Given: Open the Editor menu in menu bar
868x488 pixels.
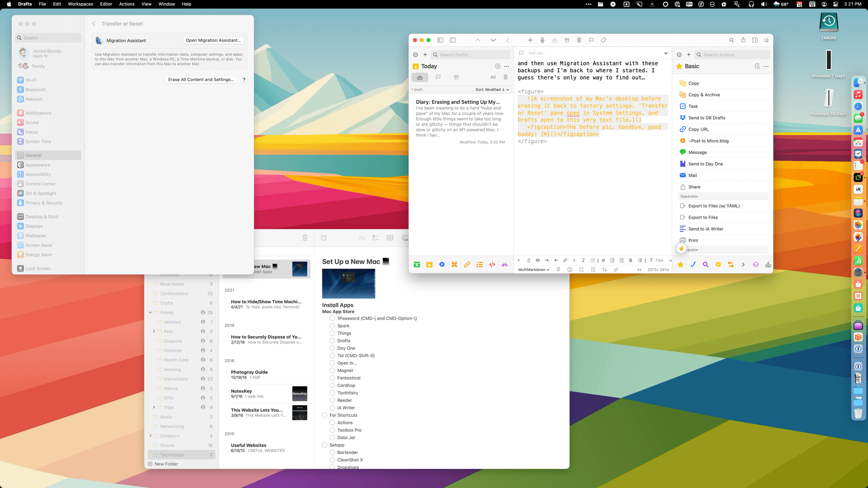Looking at the screenshot, I should [106, 4].
